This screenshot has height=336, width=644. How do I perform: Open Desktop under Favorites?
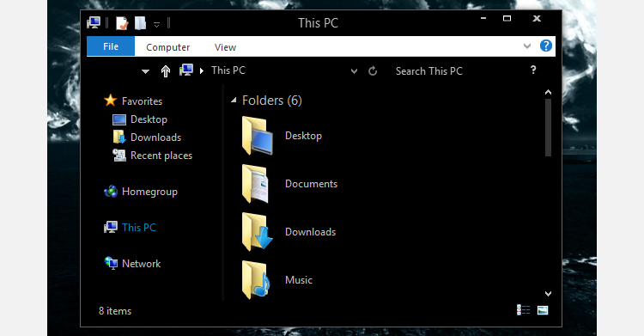pyautogui.click(x=149, y=119)
